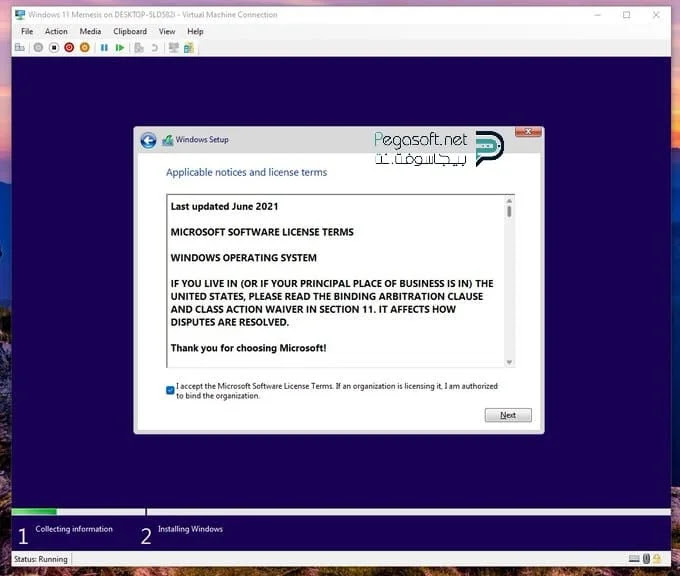This screenshot has width=680, height=576.
Task: Click the 'Applicable notices and license terms' heading
Action: pos(246,172)
